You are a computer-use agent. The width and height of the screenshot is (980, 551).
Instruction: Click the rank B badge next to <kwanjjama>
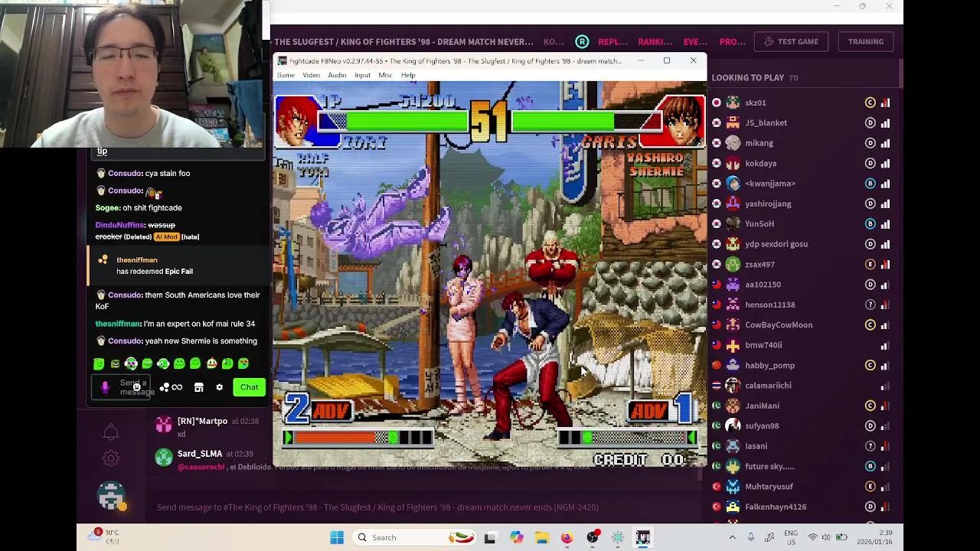click(x=870, y=184)
